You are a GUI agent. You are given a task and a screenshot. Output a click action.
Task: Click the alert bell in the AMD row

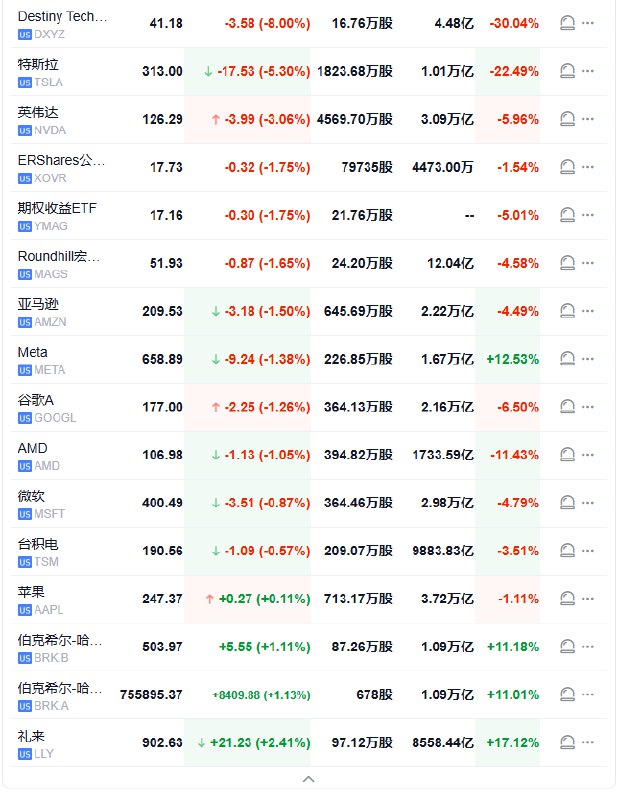(x=567, y=455)
